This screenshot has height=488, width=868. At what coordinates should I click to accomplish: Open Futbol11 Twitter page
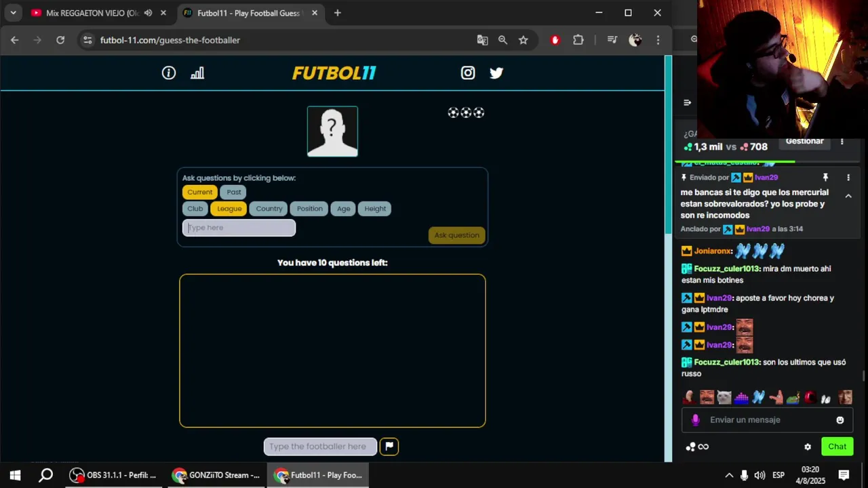(x=496, y=73)
